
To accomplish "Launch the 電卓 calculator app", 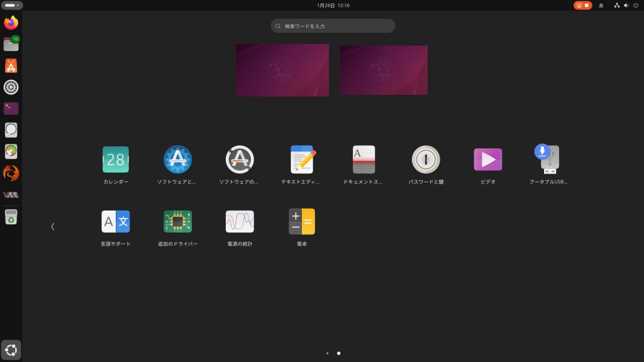I will click(302, 222).
